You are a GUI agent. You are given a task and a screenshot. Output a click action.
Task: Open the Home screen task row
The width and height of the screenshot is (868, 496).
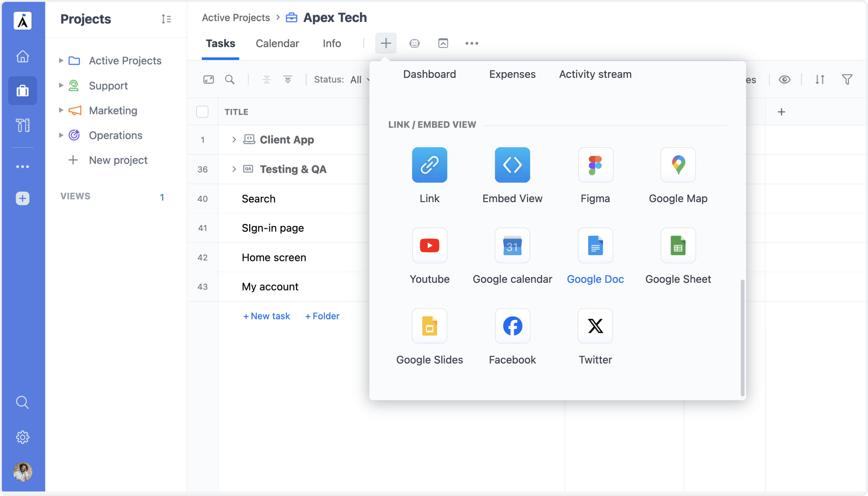(274, 258)
